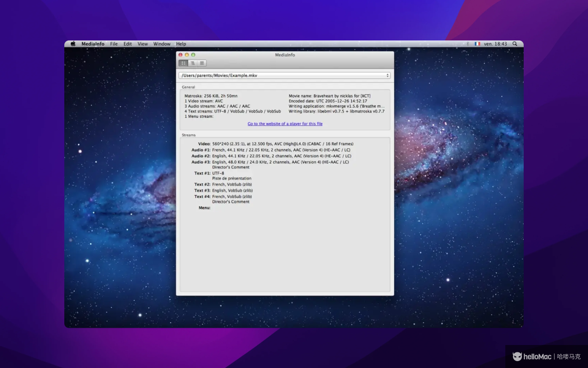This screenshot has height=368, width=588.
Task: Open the File menu
Action: coord(114,44)
